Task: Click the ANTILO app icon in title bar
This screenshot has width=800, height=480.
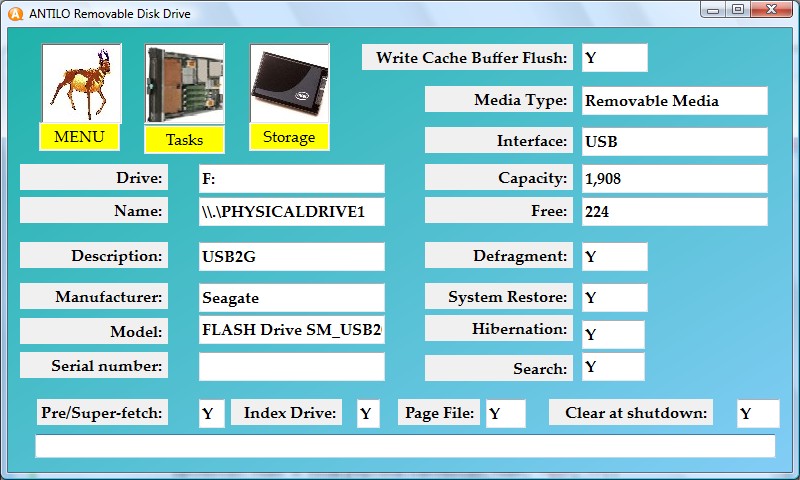Action: click(15, 13)
